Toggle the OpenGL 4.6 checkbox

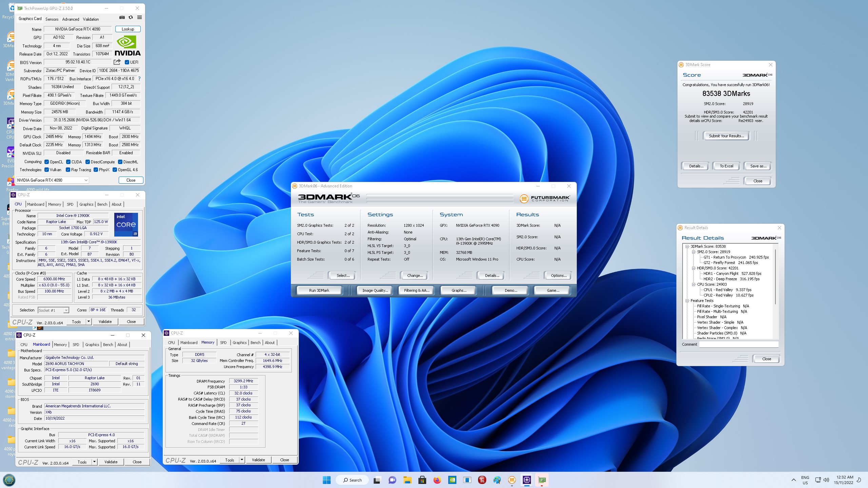[x=115, y=170]
